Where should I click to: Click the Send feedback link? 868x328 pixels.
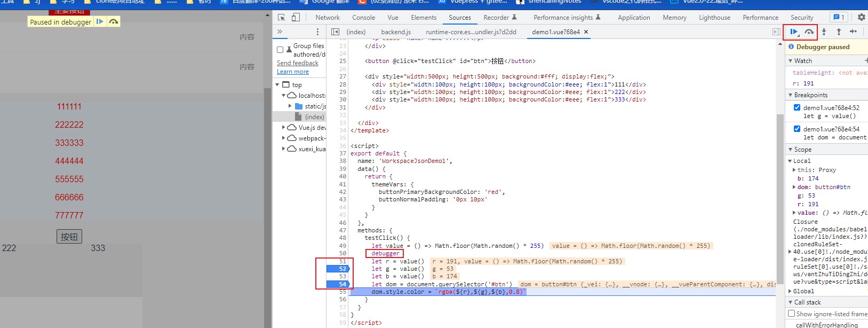(x=298, y=63)
